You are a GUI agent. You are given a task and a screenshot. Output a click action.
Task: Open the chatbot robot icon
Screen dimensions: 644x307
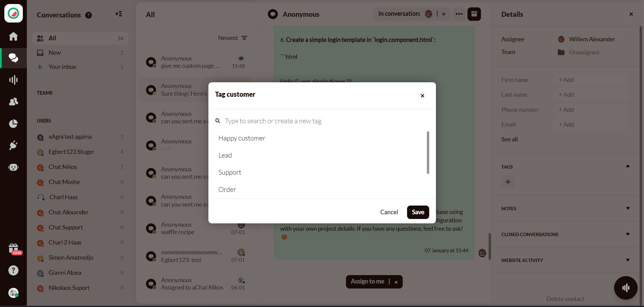(13, 167)
